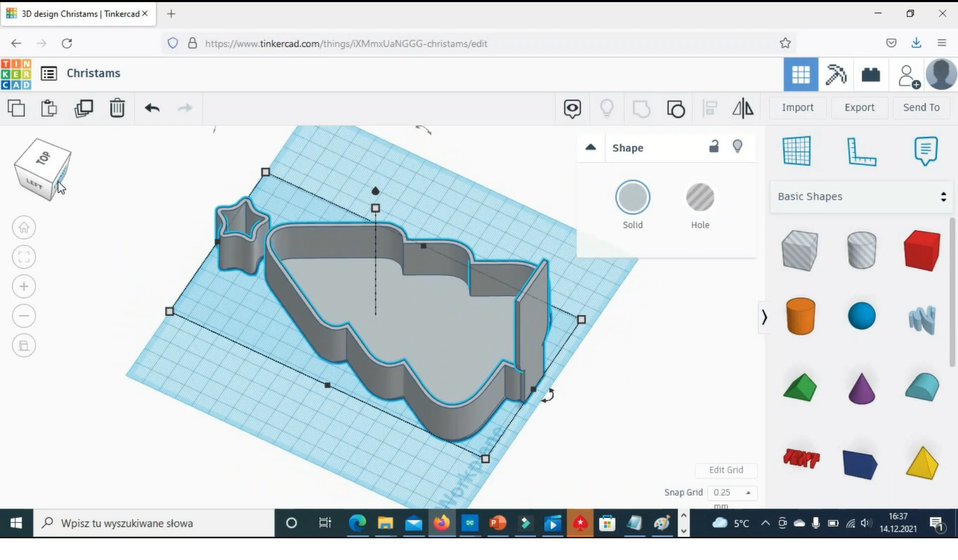Zoom in with the plus button
The height and width of the screenshot is (560, 958).
[x=24, y=287]
